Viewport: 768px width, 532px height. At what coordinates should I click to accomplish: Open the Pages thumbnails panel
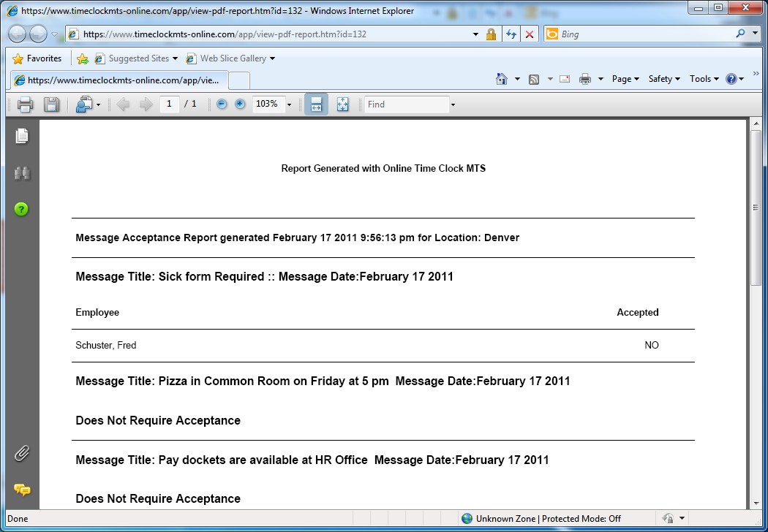(x=21, y=136)
